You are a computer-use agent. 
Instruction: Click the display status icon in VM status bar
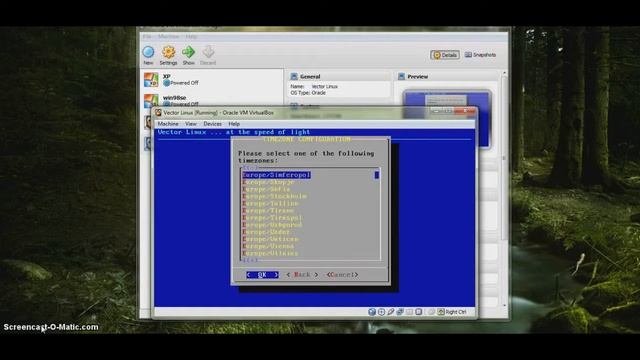tap(419, 312)
